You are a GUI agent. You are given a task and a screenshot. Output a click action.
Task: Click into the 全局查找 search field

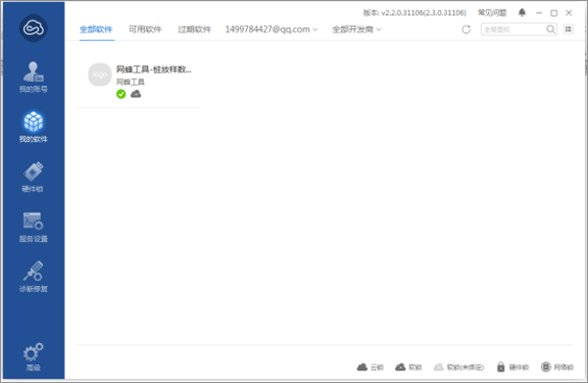(x=513, y=29)
